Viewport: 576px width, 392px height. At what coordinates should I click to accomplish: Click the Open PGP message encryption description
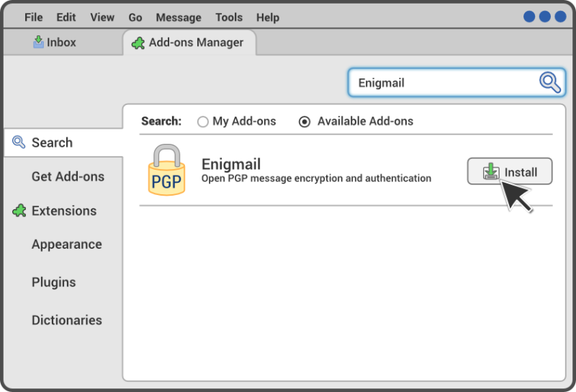coord(316,178)
